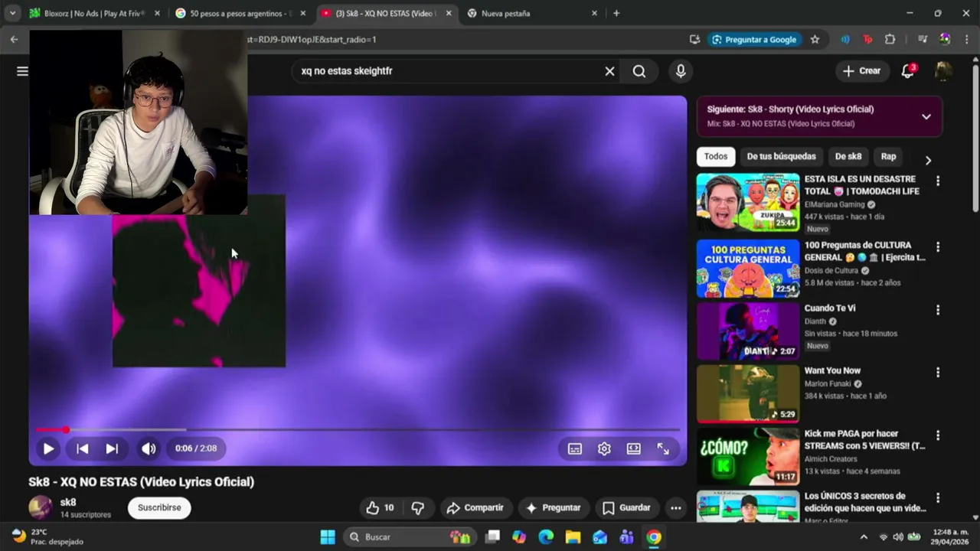Open the Want You Now title link

click(x=832, y=371)
